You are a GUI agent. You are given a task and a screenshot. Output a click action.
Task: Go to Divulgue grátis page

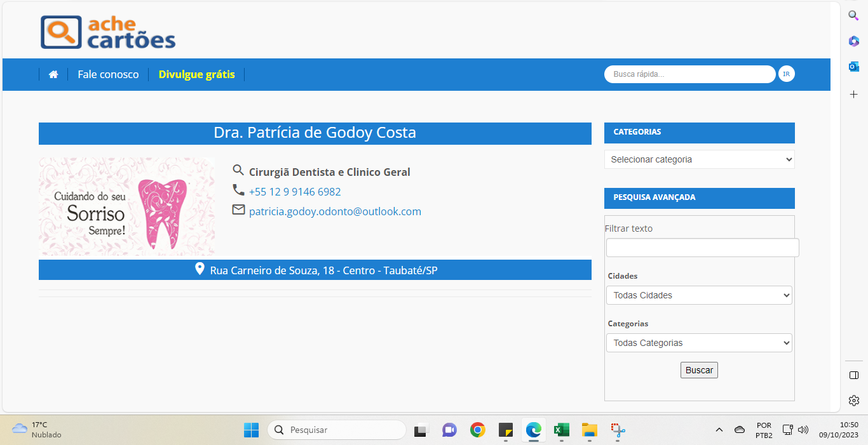point(196,75)
